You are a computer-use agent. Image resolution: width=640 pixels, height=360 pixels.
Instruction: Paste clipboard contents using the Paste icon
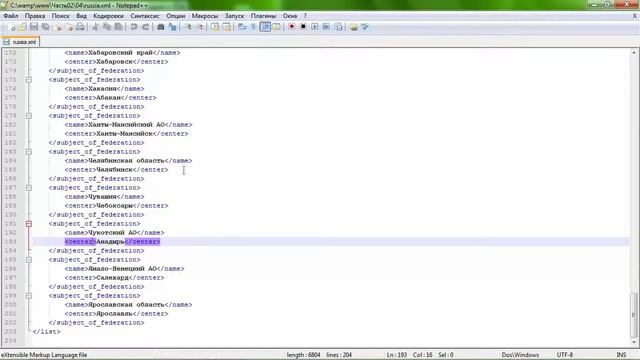point(118,27)
